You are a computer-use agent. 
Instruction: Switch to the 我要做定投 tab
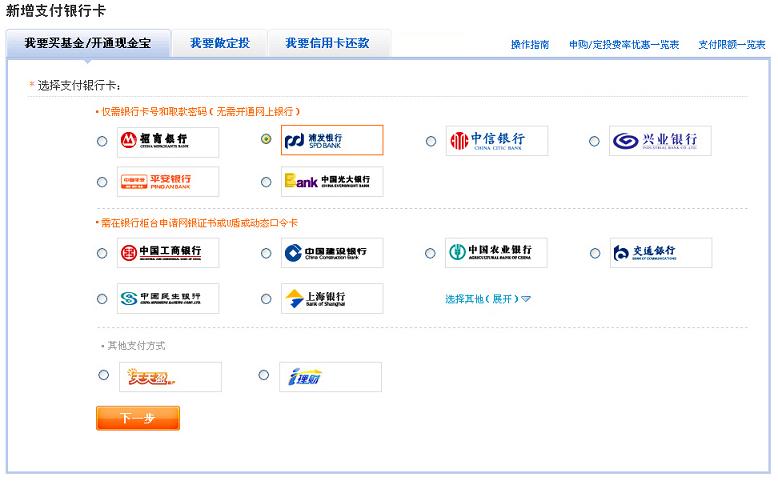[x=219, y=43]
